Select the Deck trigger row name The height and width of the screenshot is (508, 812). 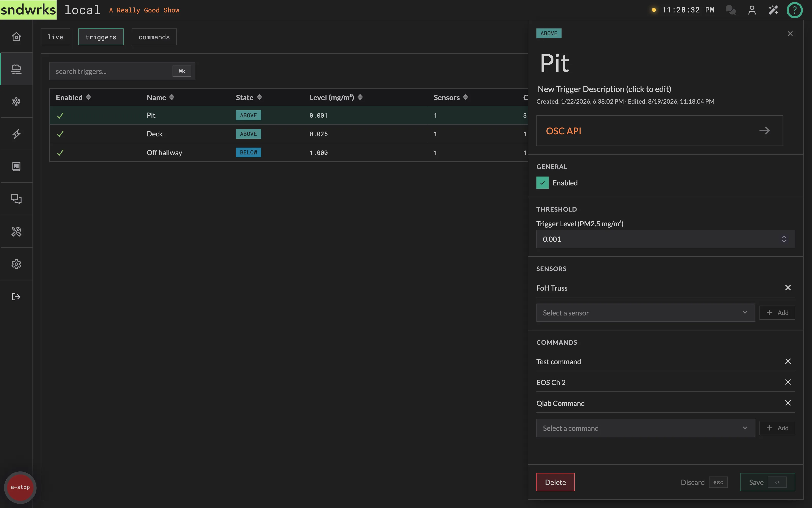click(x=154, y=134)
